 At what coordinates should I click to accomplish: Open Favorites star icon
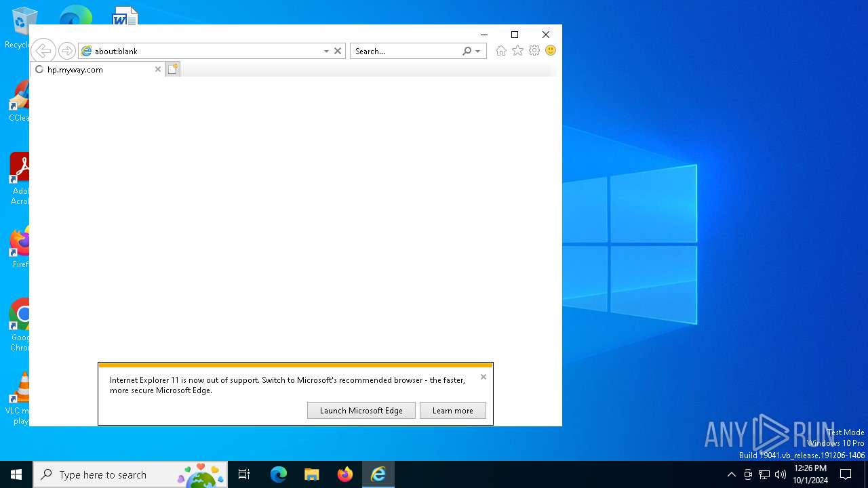[518, 51]
